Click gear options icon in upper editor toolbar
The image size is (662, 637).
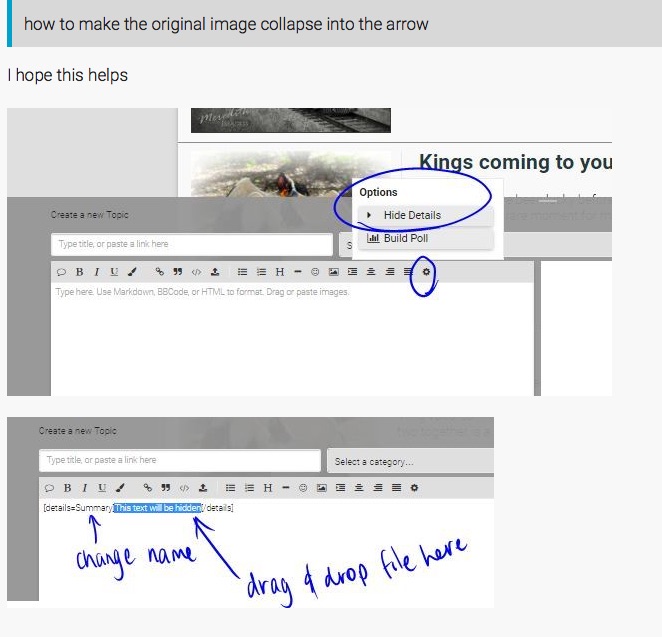point(426,272)
